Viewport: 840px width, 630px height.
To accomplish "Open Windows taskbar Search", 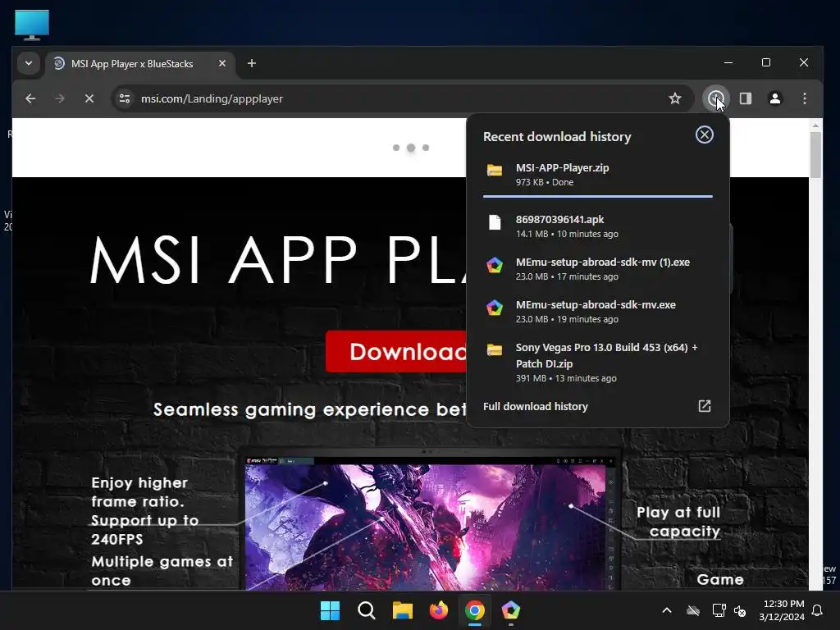I will pyautogui.click(x=367, y=610).
